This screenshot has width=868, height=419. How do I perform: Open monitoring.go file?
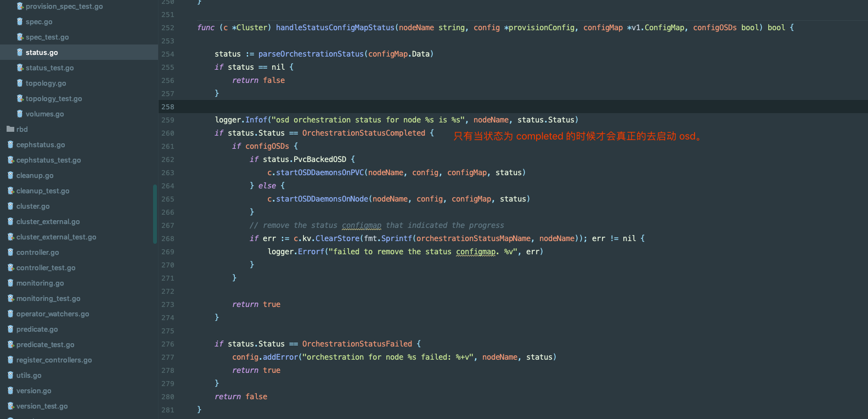click(x=40, y=283)
